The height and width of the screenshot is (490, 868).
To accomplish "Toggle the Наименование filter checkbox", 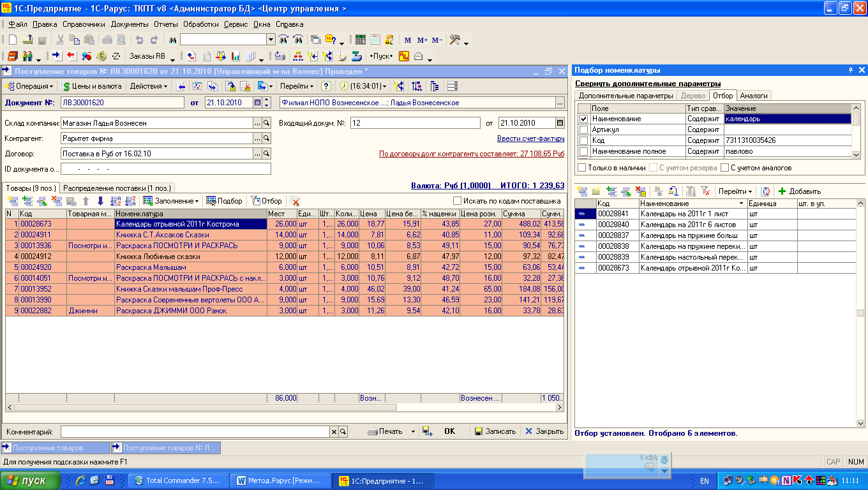I will pyautogui.click(x=583, y=119).
